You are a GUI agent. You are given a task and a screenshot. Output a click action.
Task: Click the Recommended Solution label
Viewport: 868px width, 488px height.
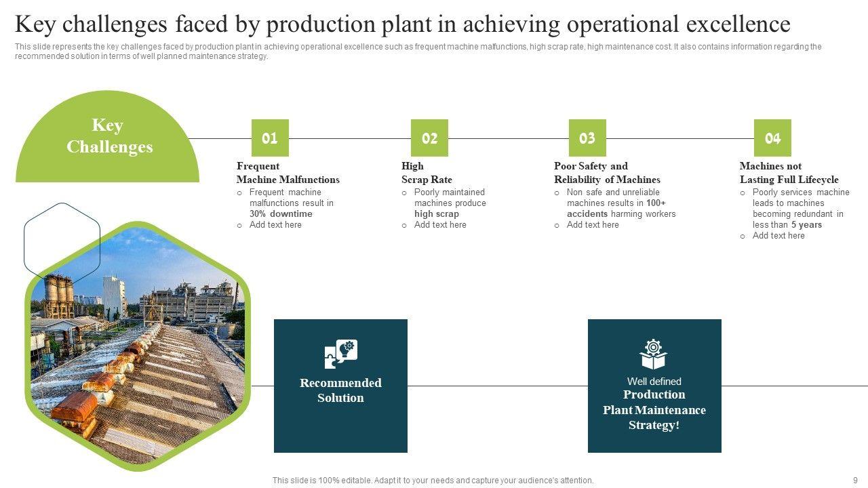point(340,390)
